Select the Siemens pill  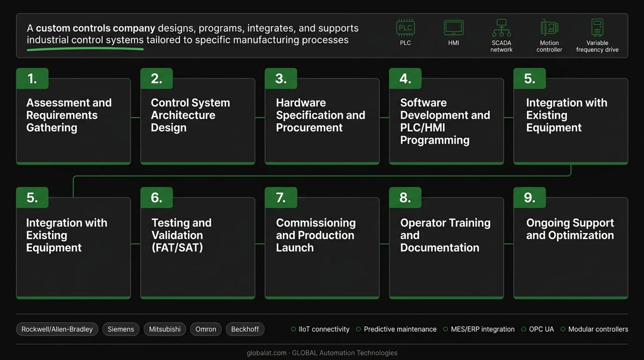pos(121,329)
